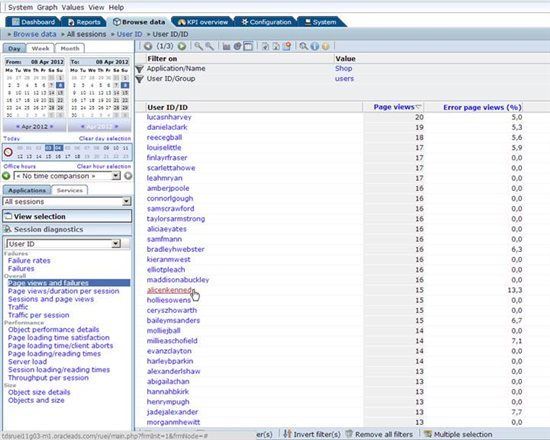
Task: Switch to bar chart view icon
Action: (x=227, y=46)
